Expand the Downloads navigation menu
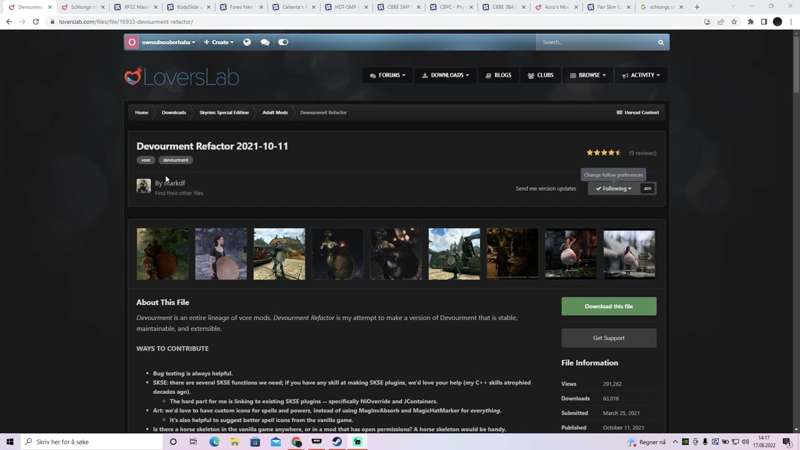Screen dimensions: 800x450 click(x=445, y=75)
